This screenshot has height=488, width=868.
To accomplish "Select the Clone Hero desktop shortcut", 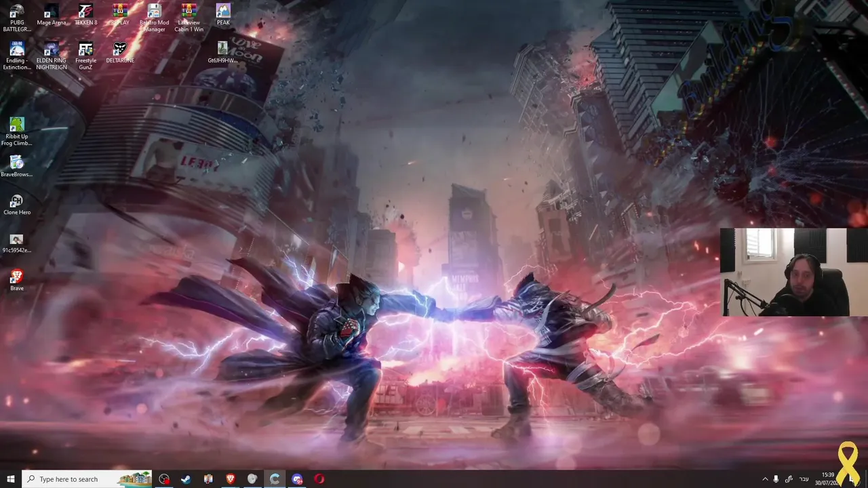I will coord(17,205).
